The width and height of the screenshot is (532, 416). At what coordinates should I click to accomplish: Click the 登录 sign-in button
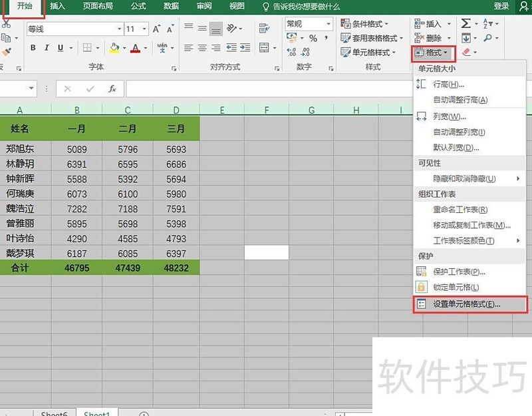pos(501,7)
